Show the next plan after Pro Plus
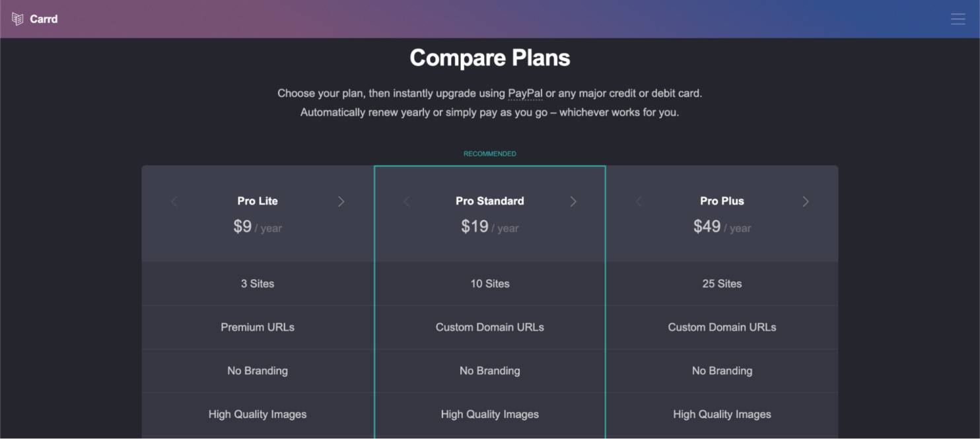This screenshot has height=439, width=980. click(806, 201)
